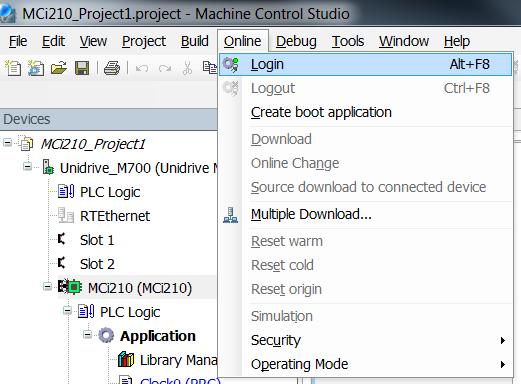Click the Redo arrow icon
This screenshot has height=384, width=521.
click(x=165, y=68)
